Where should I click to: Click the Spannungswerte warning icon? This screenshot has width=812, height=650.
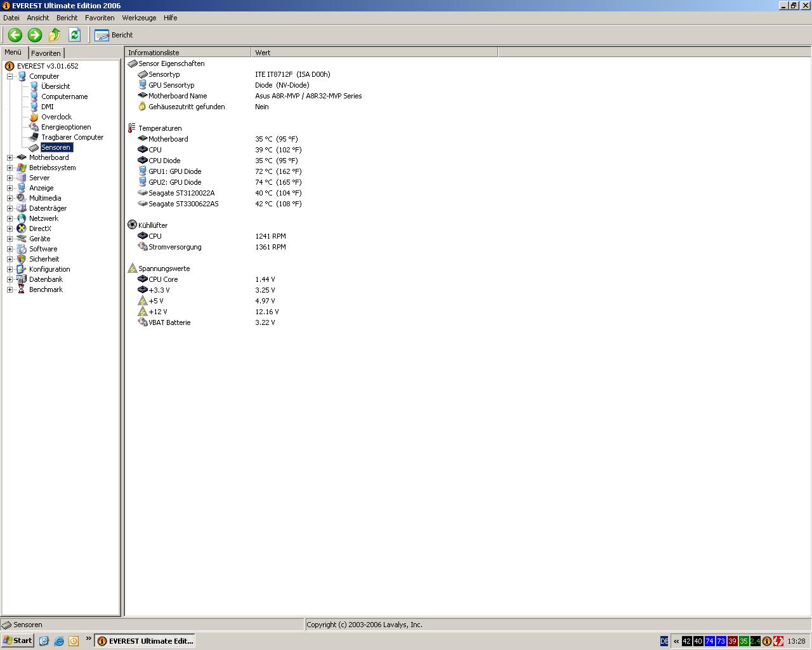click(x=132, y=269)
